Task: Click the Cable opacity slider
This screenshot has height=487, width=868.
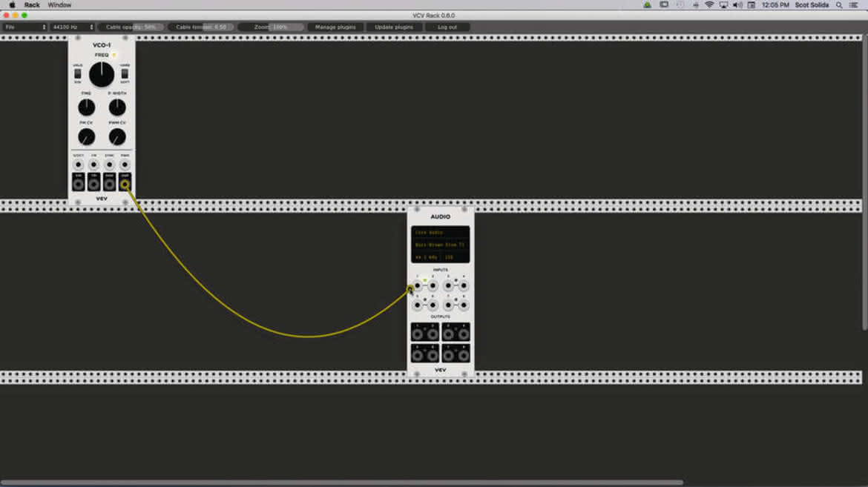Action: point(131,27)
